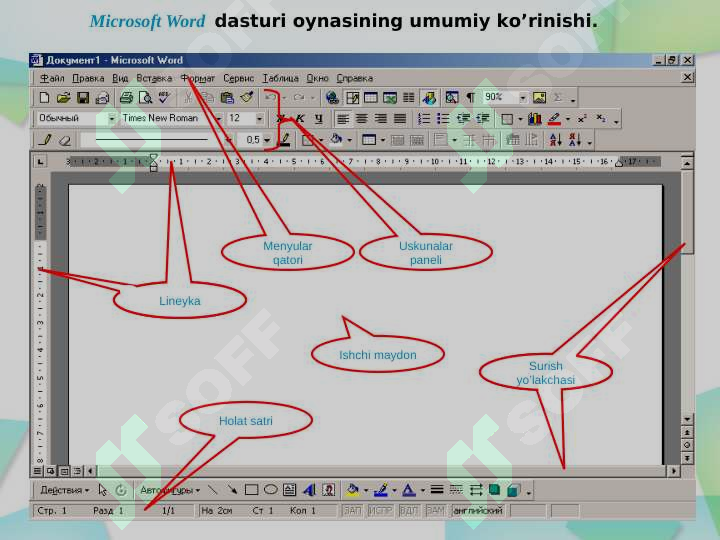This screenshot has width=720, height=540.
Task: Click the Tables and Borders toolbar icon
Action: point(352,97)
